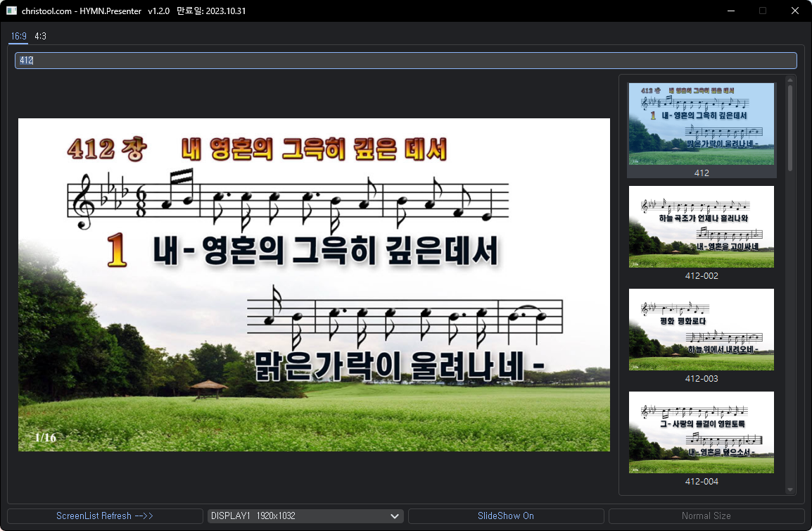Click the large hymn 412 preview slide
Viewport: 812px width, 531px height.
[x=314, y=285]
